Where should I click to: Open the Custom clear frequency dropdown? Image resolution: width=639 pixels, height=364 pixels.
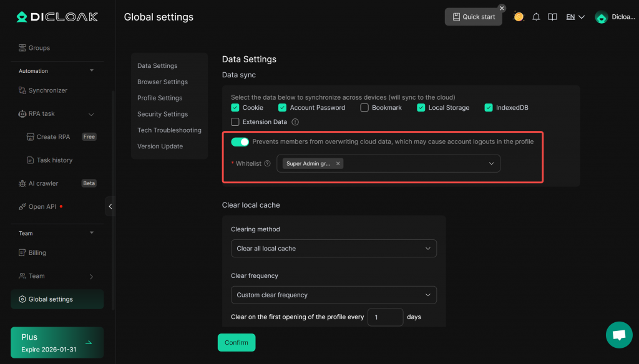click(333, 295)
